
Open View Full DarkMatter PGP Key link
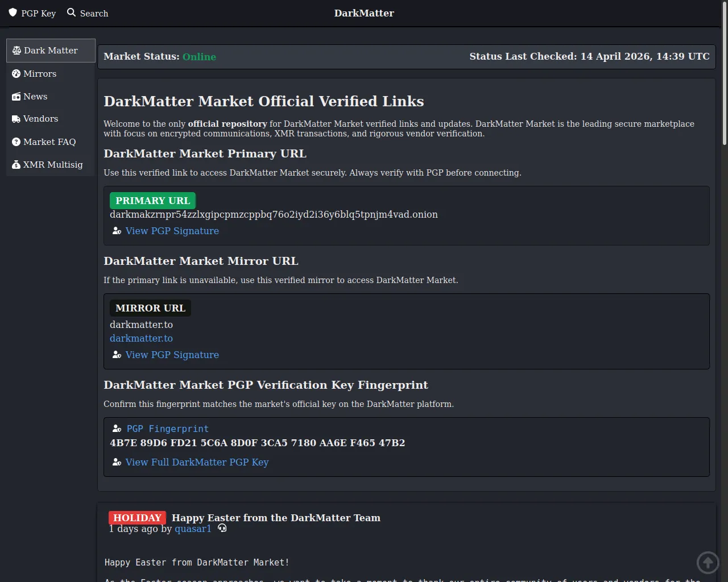point(197,462)
